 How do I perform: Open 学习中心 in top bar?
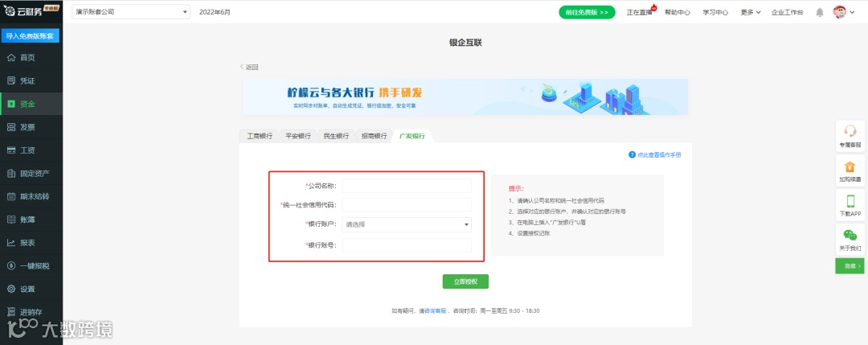tap(716, 12)
